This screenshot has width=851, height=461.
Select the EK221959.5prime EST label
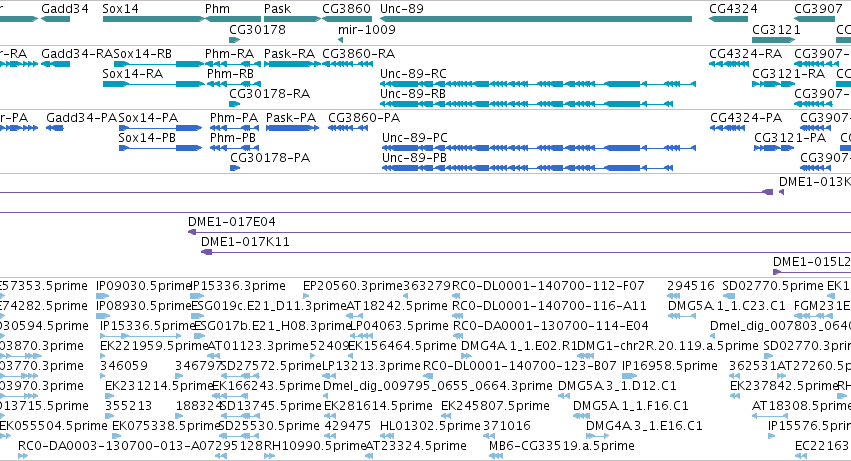point(155,346)
